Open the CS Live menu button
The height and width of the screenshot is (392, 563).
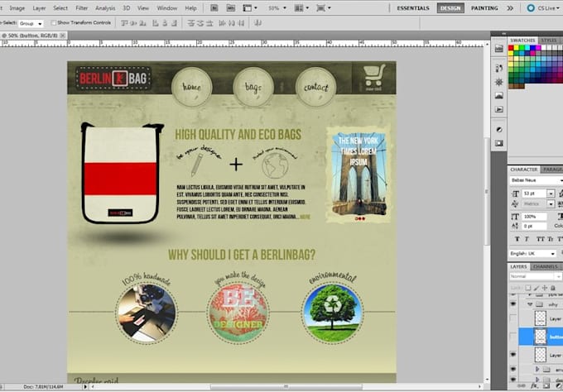point(545,8)
